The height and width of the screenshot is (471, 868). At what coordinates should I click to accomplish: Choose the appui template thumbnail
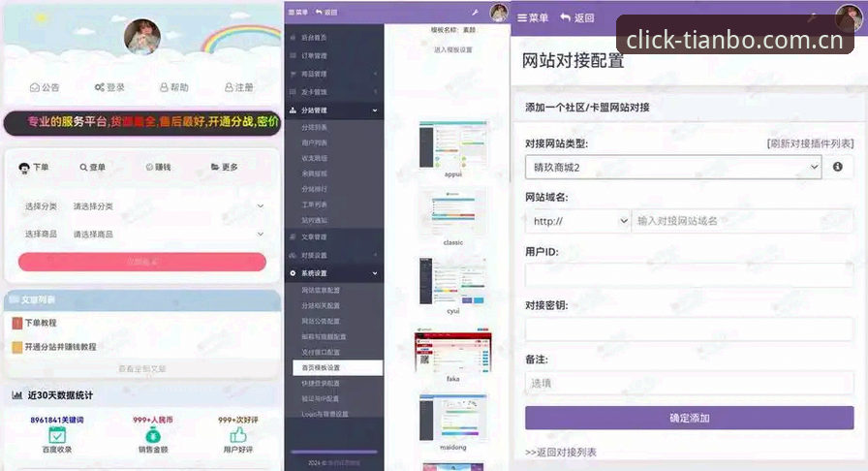tap(452, 145)
